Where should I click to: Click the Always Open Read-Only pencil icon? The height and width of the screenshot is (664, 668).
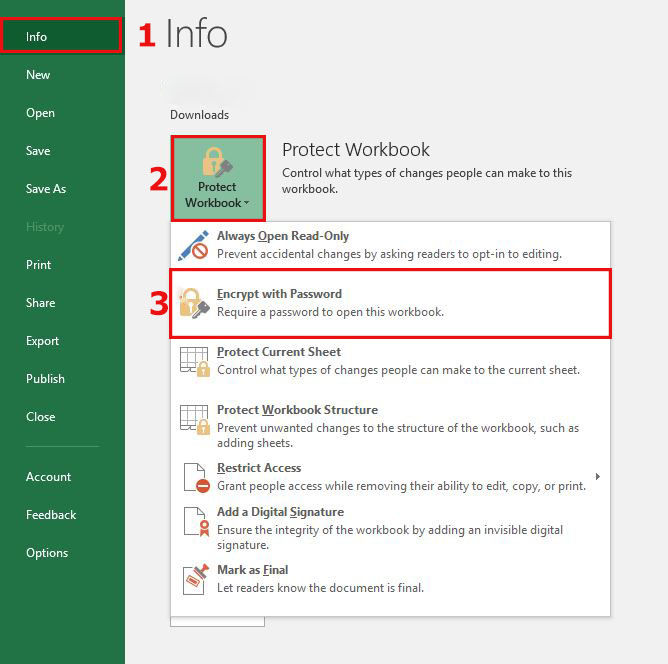pos(193,246)
